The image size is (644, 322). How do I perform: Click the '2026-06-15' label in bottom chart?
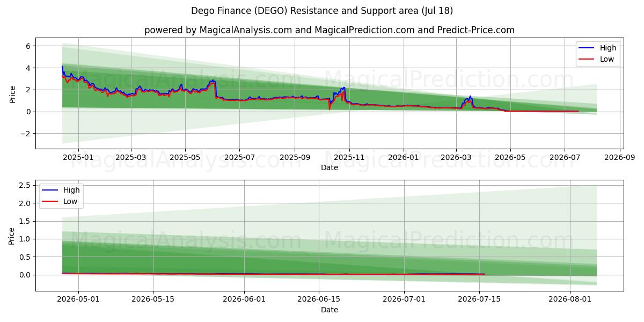pos(319,299)
